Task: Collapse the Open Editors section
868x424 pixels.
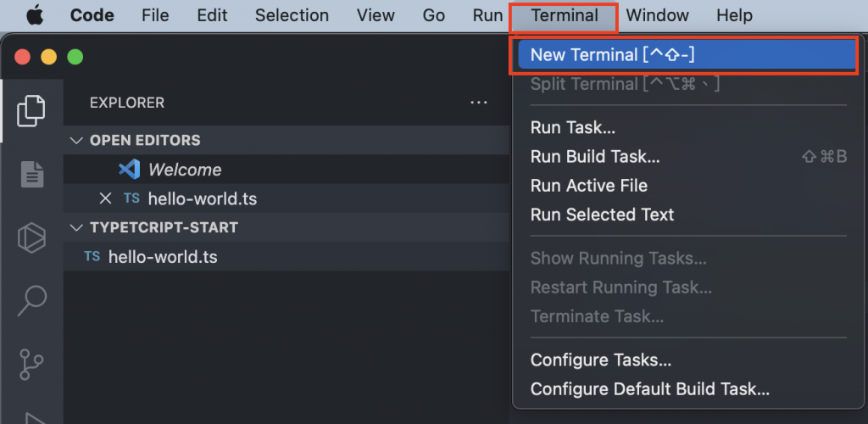Action: [77, 140]
